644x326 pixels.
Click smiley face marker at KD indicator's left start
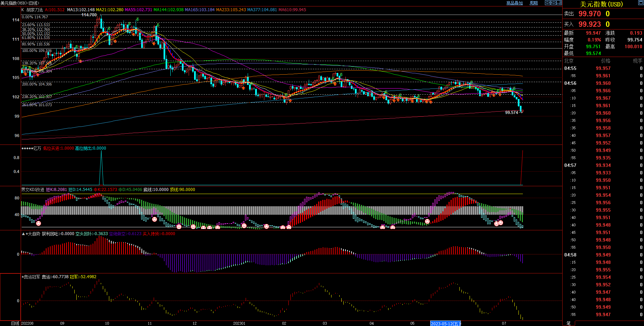pos(38,223)
